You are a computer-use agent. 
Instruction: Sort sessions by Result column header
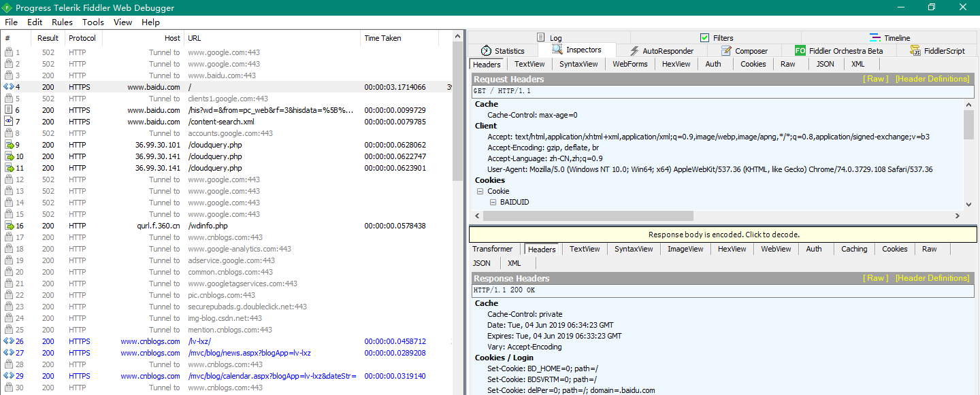[48, 38]
